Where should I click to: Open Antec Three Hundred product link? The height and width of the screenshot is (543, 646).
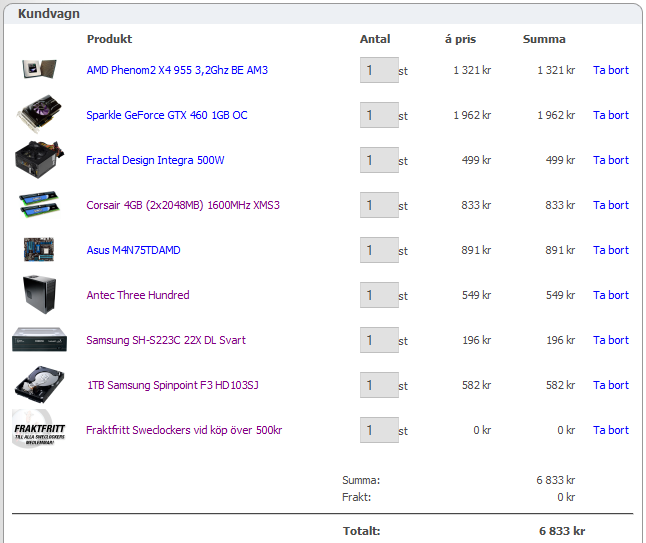[x=138, y=295]
